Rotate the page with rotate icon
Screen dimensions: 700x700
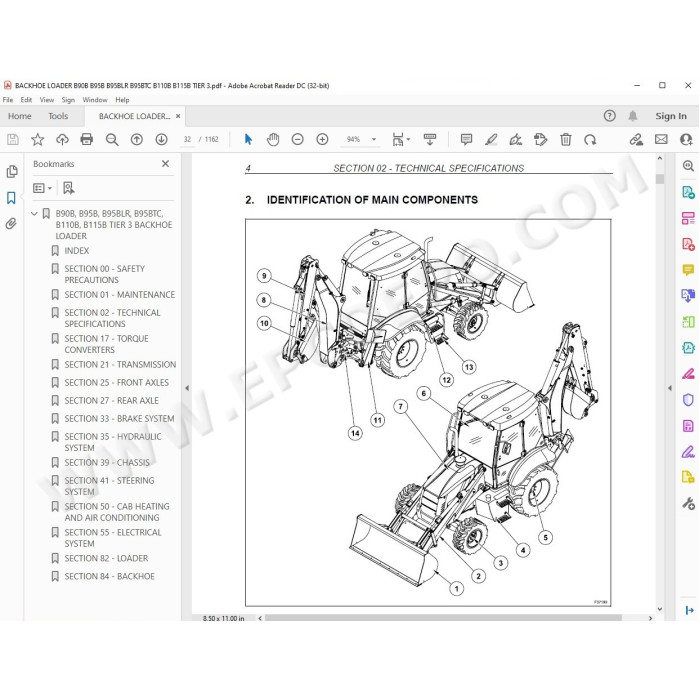coord(590,140)
